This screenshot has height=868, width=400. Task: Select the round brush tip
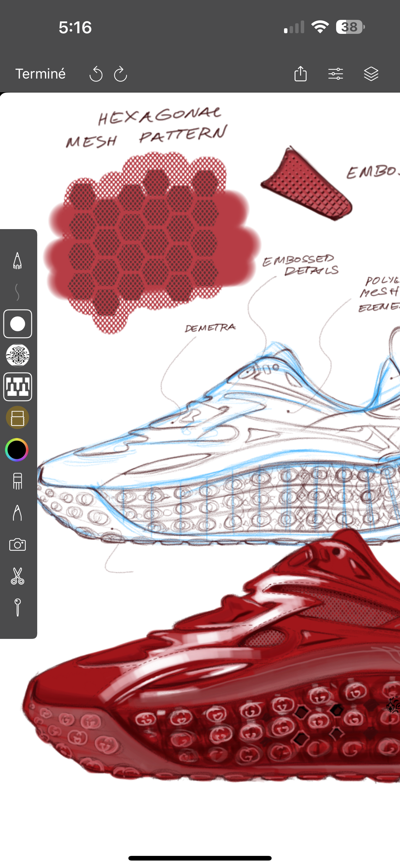click(x=17, y=323)
